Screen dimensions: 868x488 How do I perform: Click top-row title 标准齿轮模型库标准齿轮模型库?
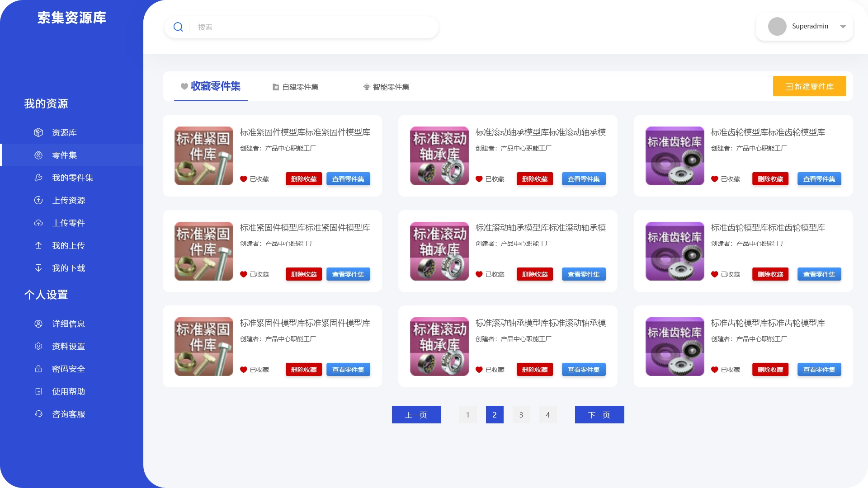click(x=768, y=132)
